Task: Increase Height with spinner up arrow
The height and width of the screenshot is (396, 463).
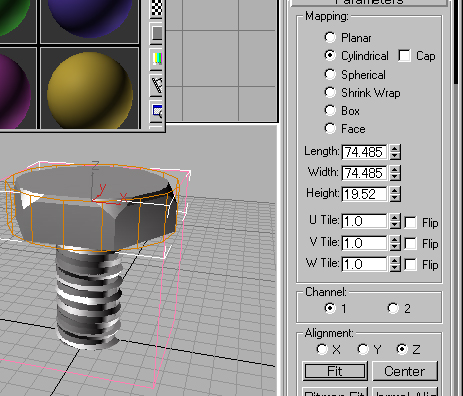Action: [395, 190]
